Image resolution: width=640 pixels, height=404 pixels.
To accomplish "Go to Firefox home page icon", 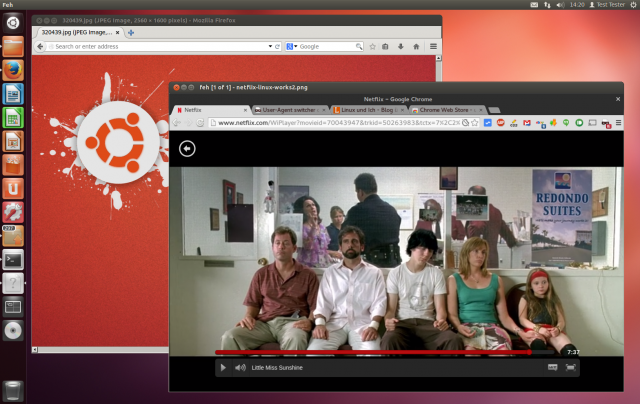I will (416, 47).
